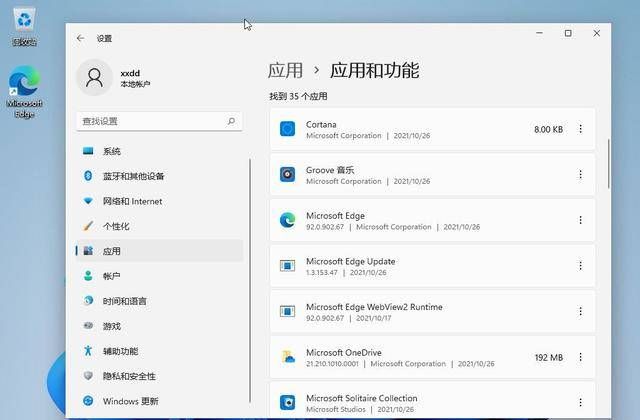Click the Microsoft Solitaire Collection app icon
This screenshot has height=420, width=640.
click(x=287, y=402)
